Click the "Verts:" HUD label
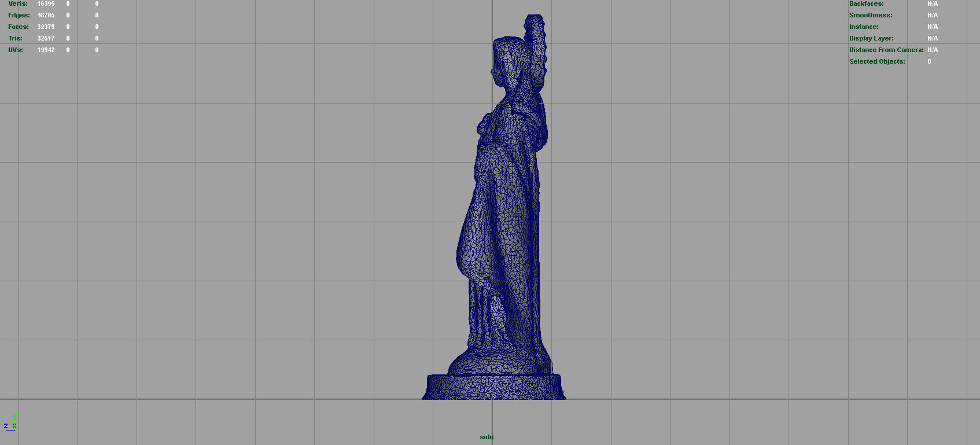This screenshot has width=980, height=445. point(18,3)
